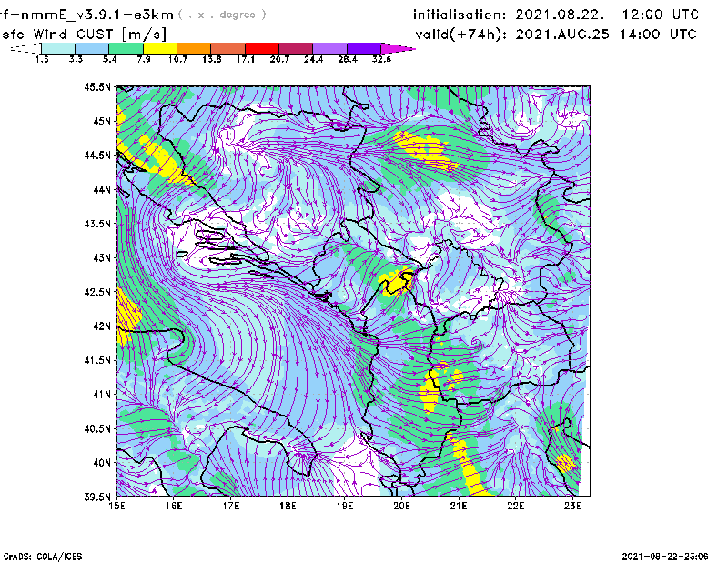Screen dimensions: 728x562
Task: Click the orange 10.7–13.8 legend swatch
Action: point(194,48)
